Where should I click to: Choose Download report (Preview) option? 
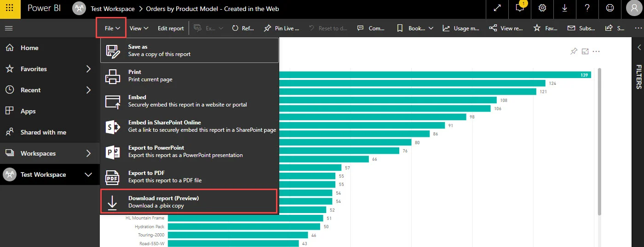coord(189,202)
